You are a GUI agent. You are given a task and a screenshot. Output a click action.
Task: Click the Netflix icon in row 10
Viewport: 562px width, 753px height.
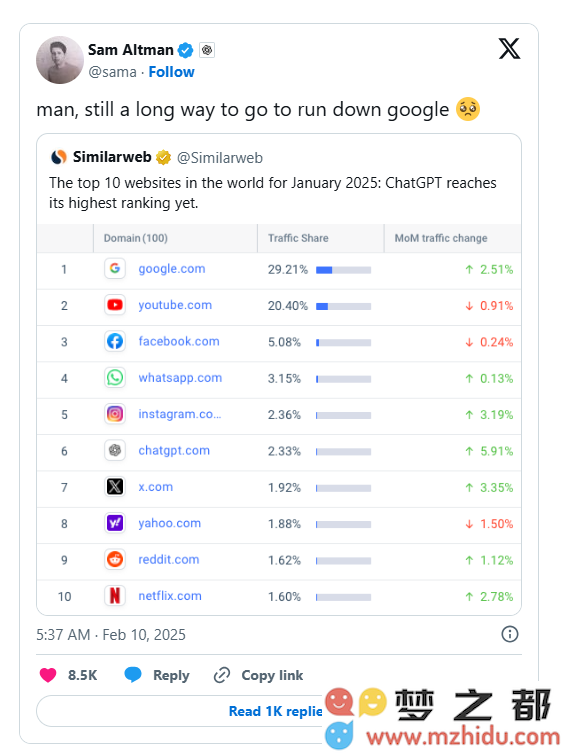click(115, 595)
